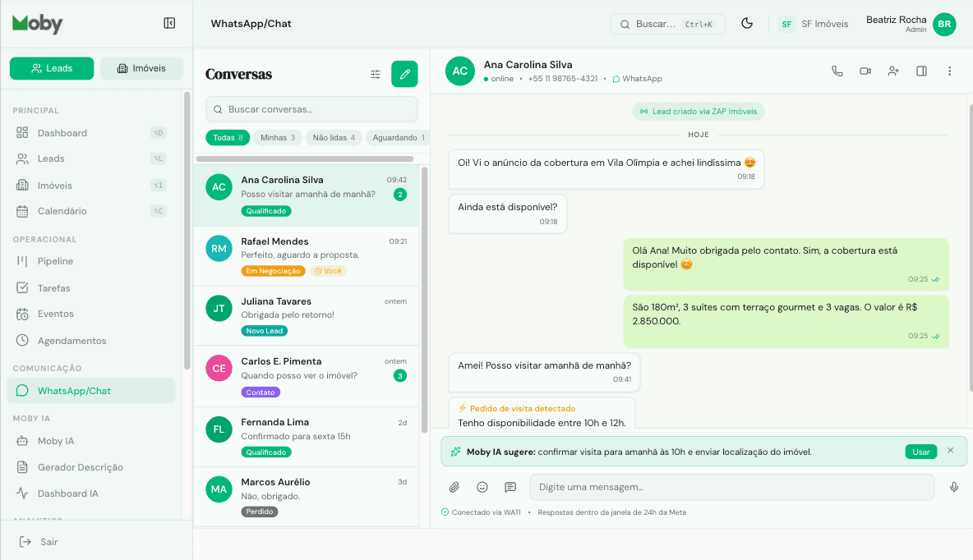
Task: Click the quick replies template icon near the composer
Action: [x=510, y=487]
